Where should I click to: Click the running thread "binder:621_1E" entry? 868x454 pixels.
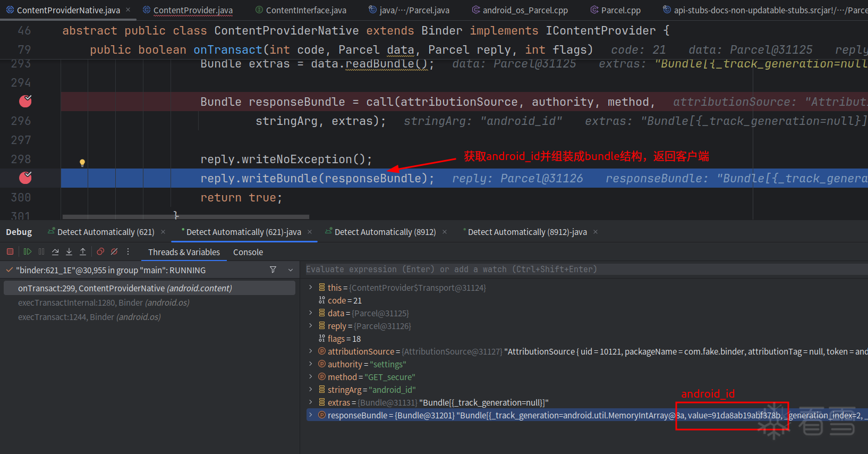pyautogui.click(x=111, y=270)
